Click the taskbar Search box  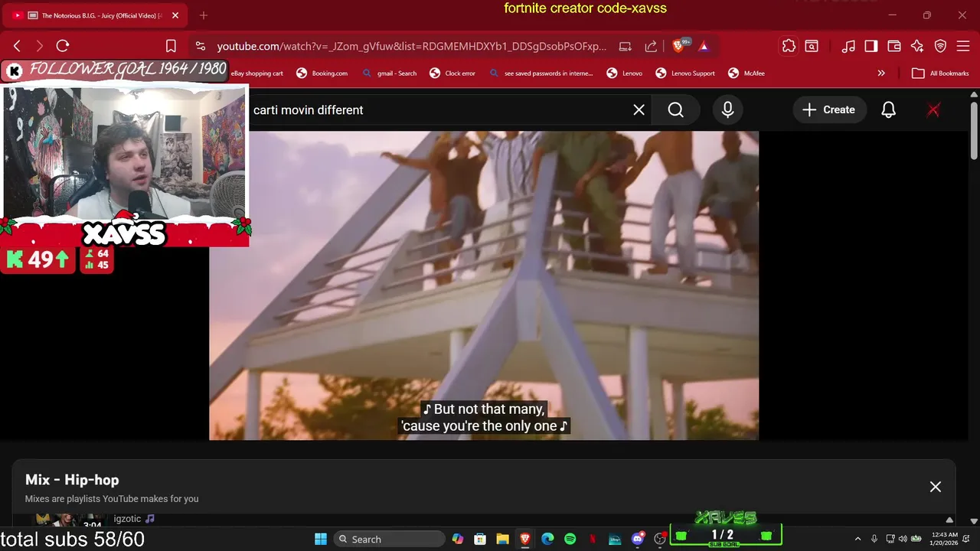click(390, 539)
